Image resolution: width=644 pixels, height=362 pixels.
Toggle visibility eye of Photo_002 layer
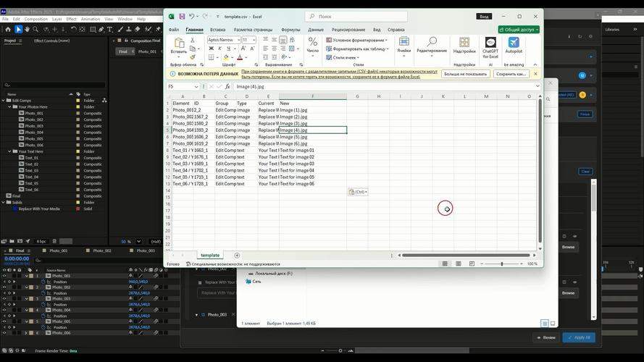[x=4, y=287]
